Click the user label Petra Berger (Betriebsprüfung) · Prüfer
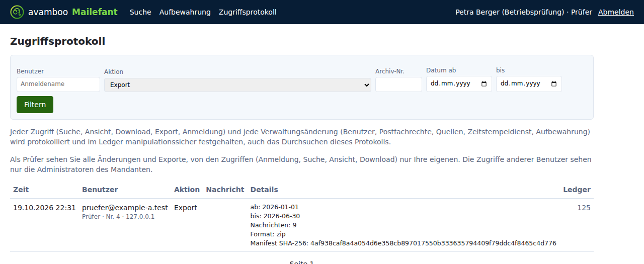The width and height of the screenshot is (644, 264). pos(524,12)
